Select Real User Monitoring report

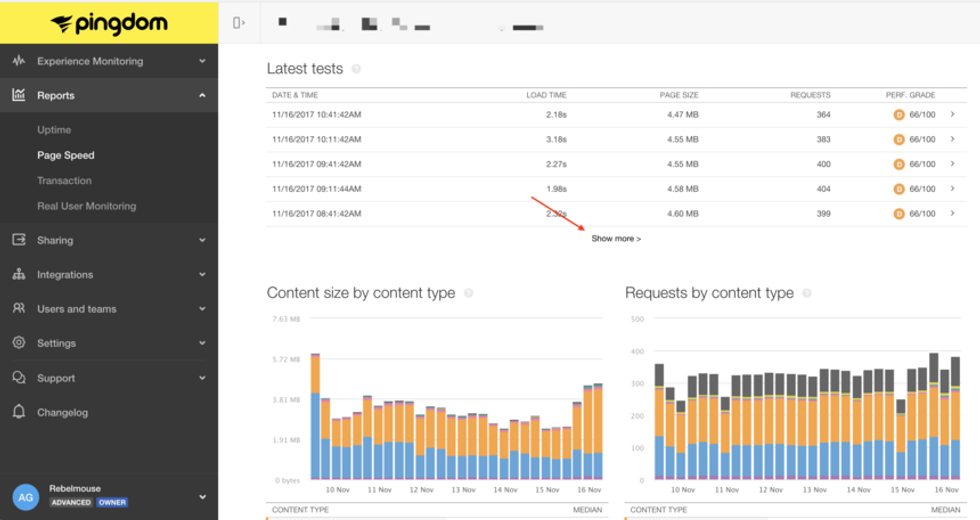[x=85, y=206]
